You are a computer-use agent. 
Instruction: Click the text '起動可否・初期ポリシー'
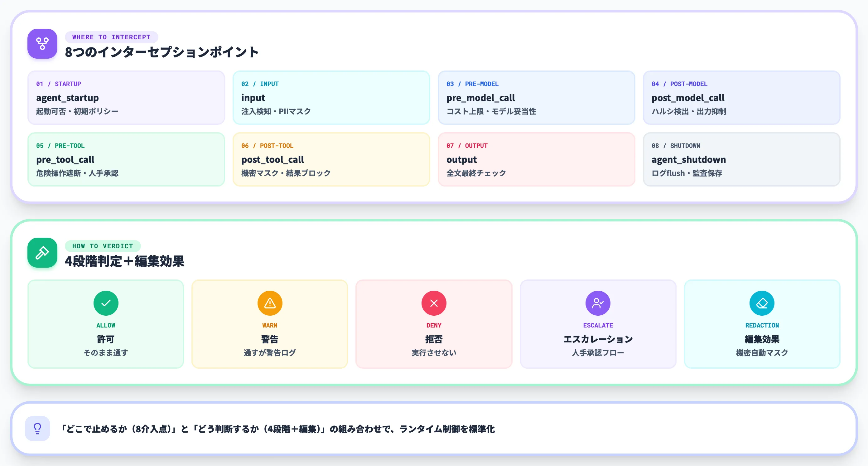pos(77,111)
